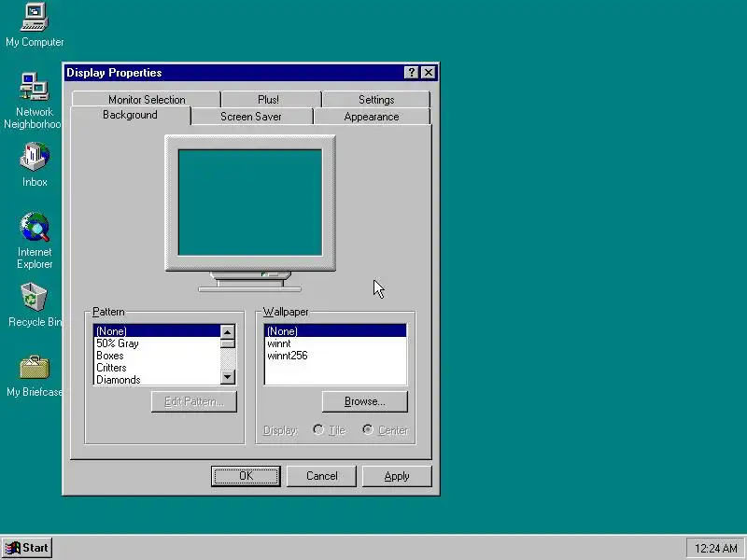
Task: Click the Inbox desktop icon
Action: 35,165
